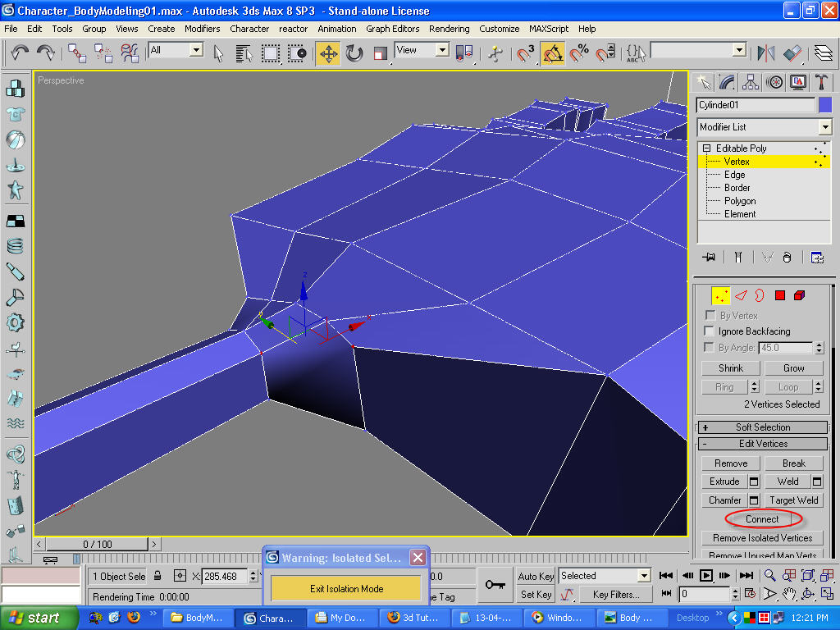Click the Break vertices button
Screen dimensions: 840x630
coord(793,463)
